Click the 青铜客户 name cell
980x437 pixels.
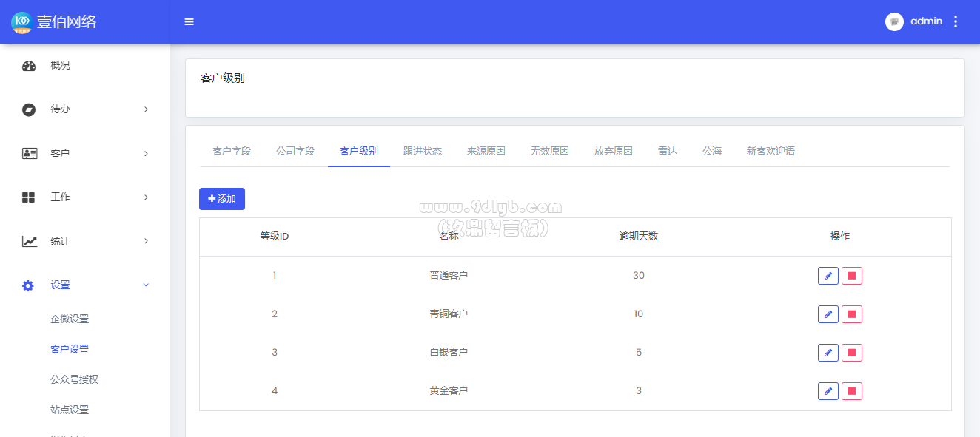tap(449, 314)
